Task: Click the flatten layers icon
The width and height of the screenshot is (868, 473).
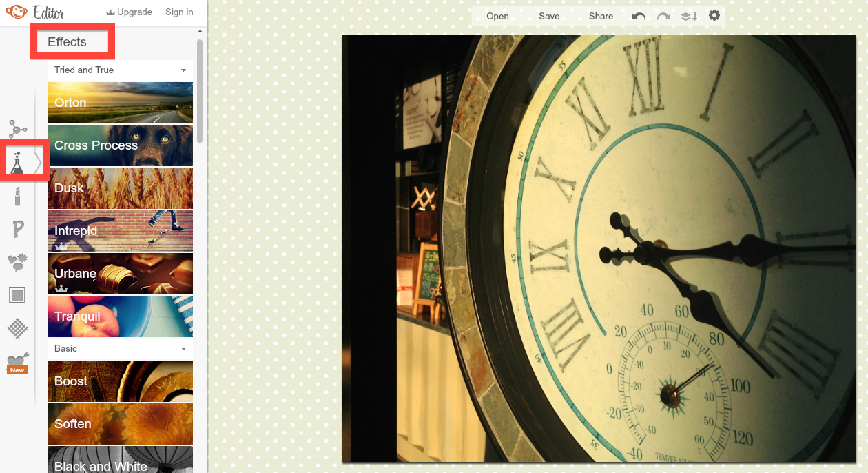Action: pos(689,16)
